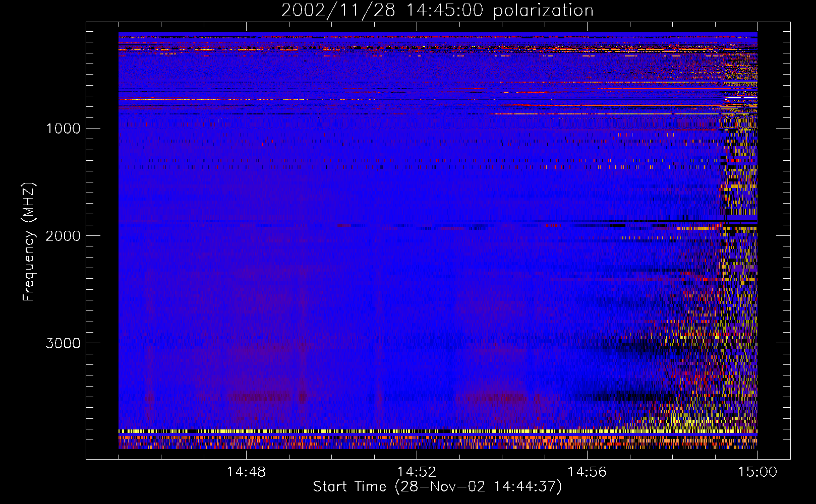Click the 1000 frequency tick label
The image size is (816, 504).
pyautogui.click(x=63, y=129)
